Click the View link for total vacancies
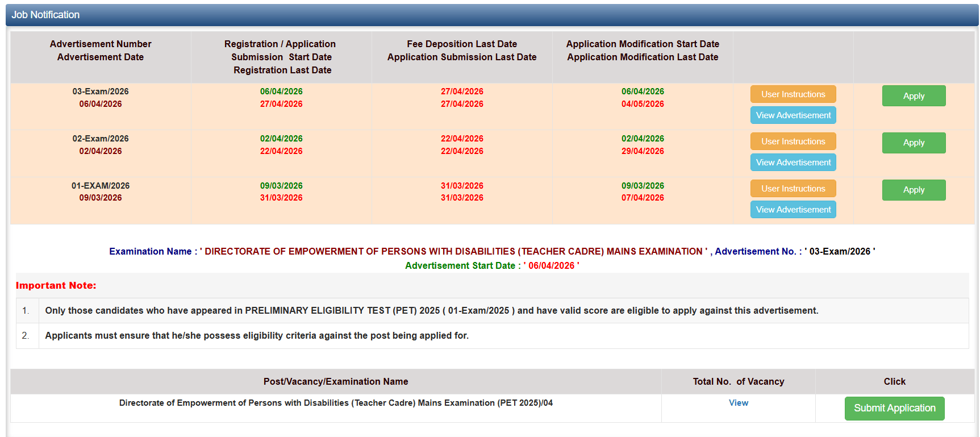 click(x=738, y=403)
